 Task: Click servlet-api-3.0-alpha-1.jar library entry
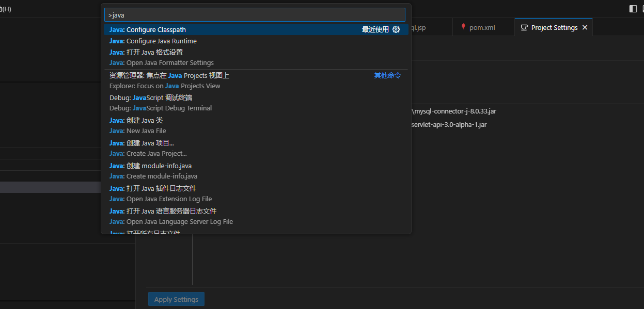coord(449,124)
